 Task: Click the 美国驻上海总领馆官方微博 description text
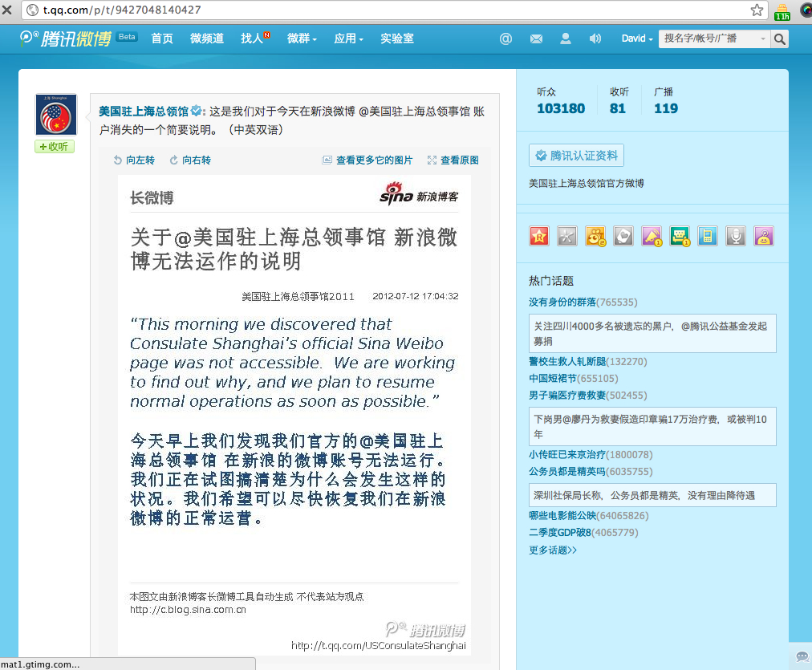pyautogui.click(x=587, y=183)
